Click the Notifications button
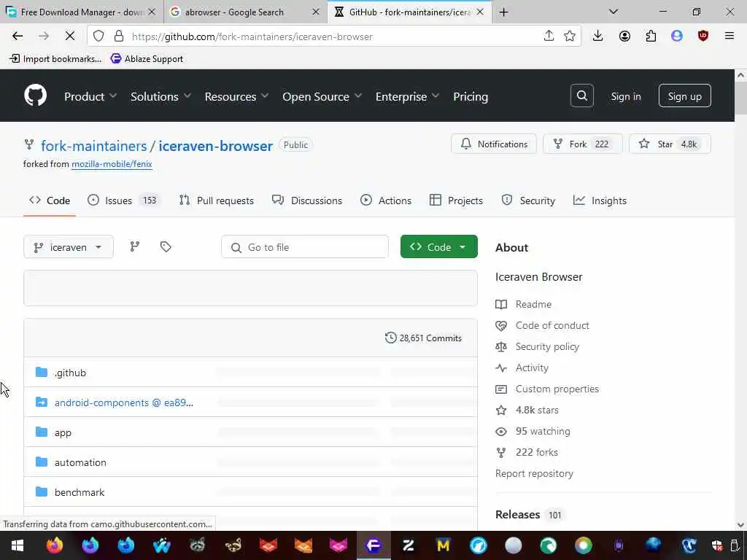Screen dimensions: 747x560 coord(494,144)
